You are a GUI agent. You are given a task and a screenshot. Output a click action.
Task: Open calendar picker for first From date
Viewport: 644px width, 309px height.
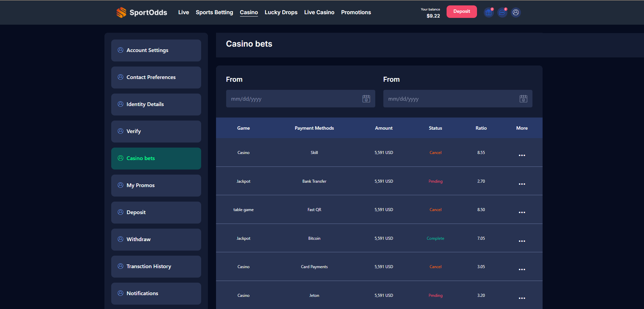coord(366,99)
